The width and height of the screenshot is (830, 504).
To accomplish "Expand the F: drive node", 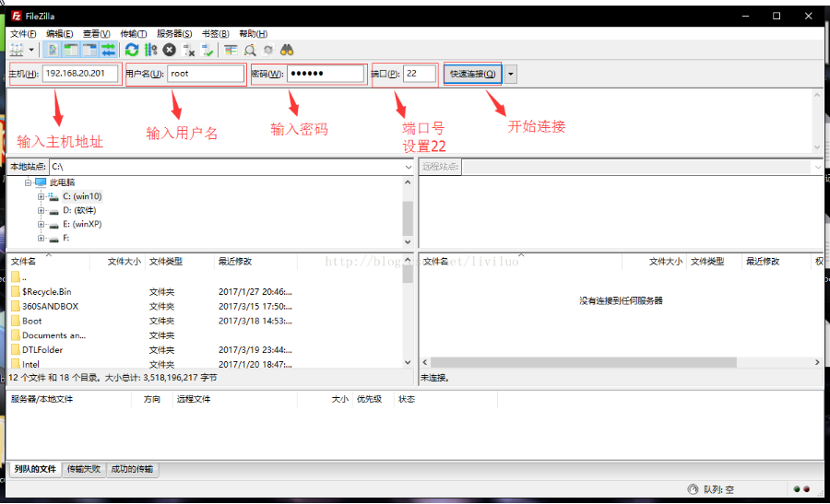I will pyautogui.click(x=41, y=238).
